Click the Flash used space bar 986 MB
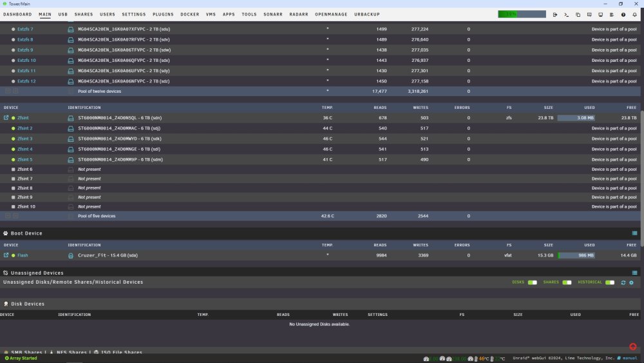This screenshot has height=363, width=644. 576,255
